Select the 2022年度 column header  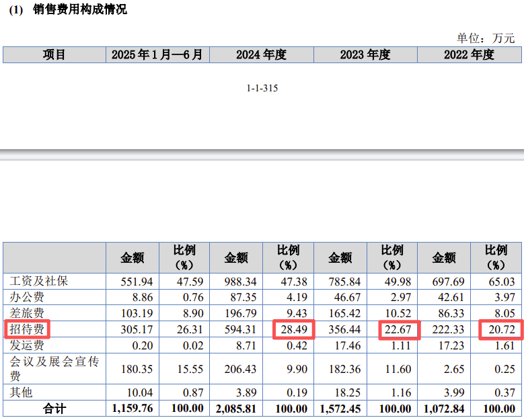[469, 55]
